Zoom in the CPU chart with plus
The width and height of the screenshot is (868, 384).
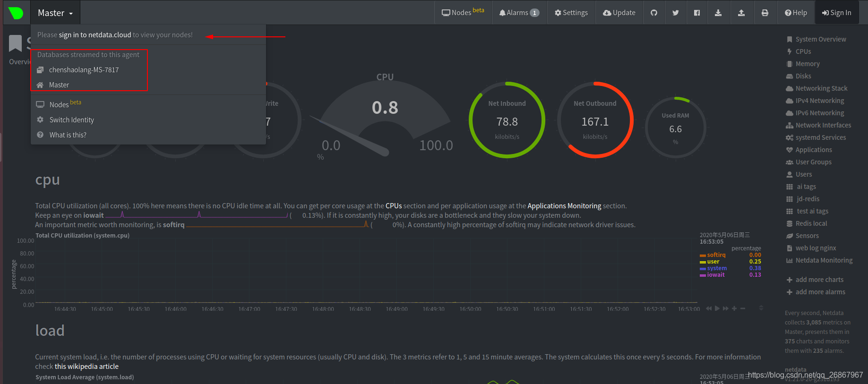[x=734, y=308]
